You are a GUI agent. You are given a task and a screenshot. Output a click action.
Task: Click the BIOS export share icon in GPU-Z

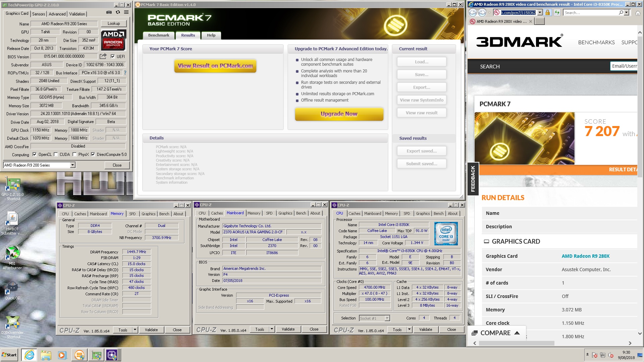click(103, 56)
